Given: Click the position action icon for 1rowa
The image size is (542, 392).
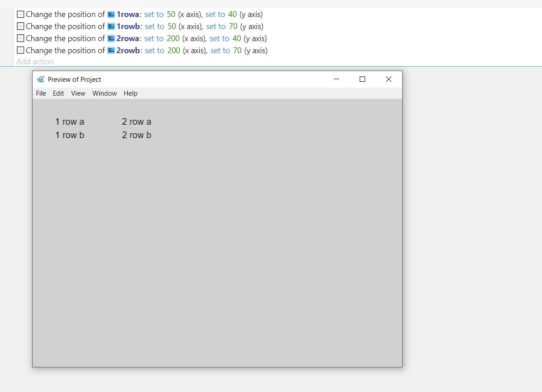Looking at the screenshot, I should tap(21, 14).
